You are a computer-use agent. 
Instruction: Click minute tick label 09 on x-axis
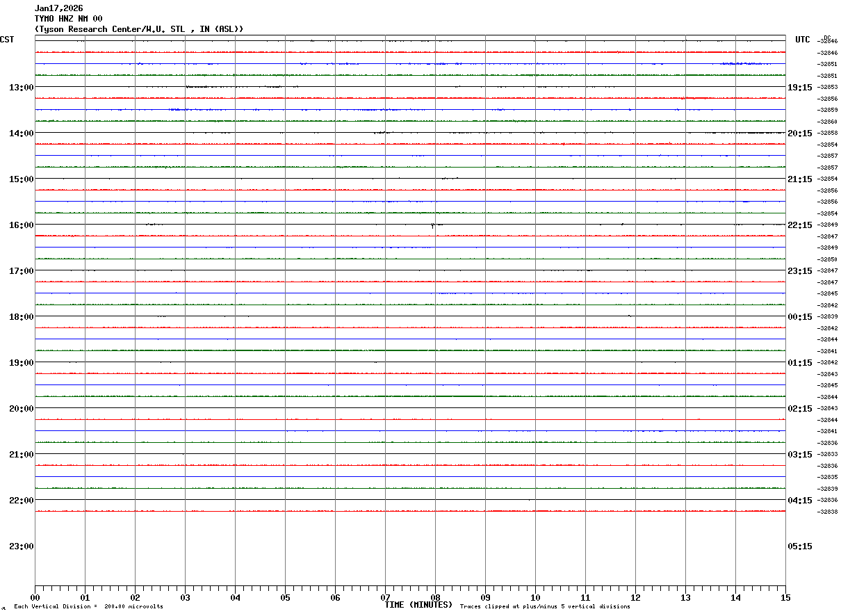coord(485,598)
